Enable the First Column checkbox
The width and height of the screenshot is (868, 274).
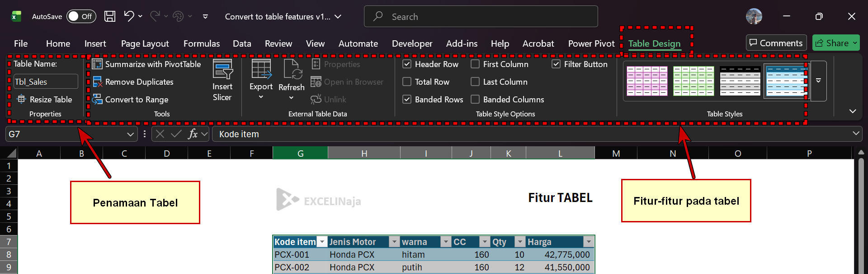click(475, 64)
